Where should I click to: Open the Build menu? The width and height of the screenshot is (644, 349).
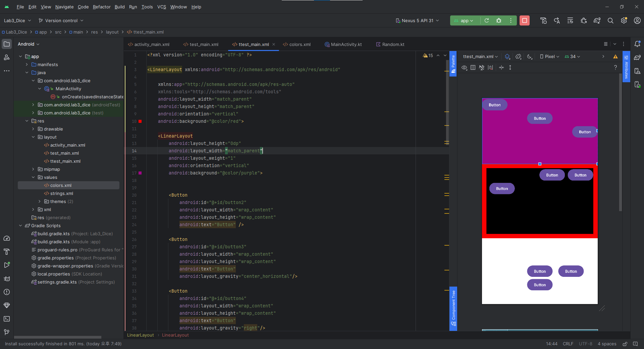(119, 7)
